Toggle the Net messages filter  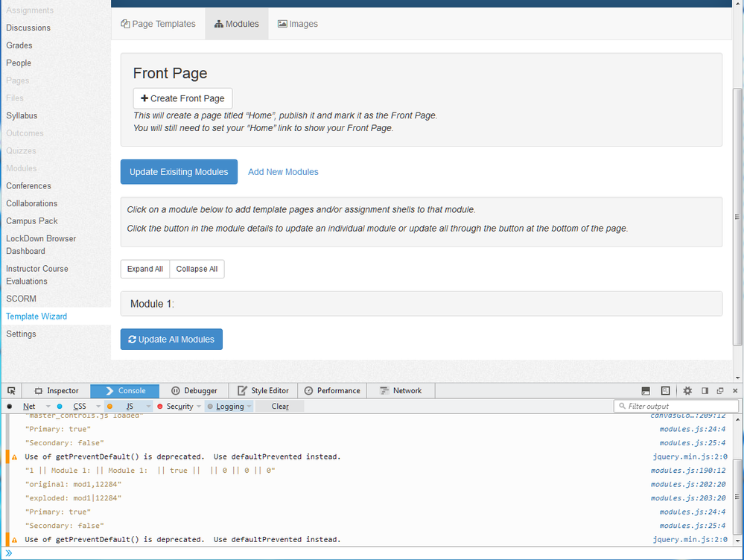click(x=29, y=407)
